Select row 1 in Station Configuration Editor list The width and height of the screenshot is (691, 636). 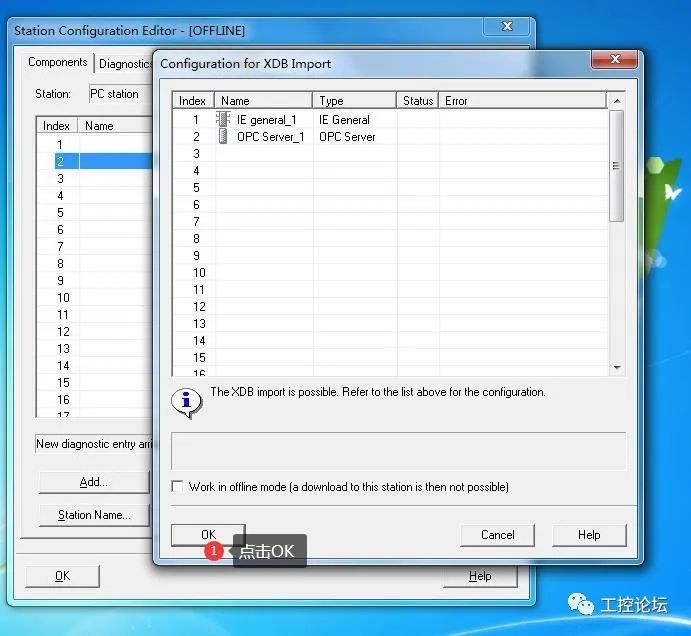pyautogui.click(x=95, y=145)
